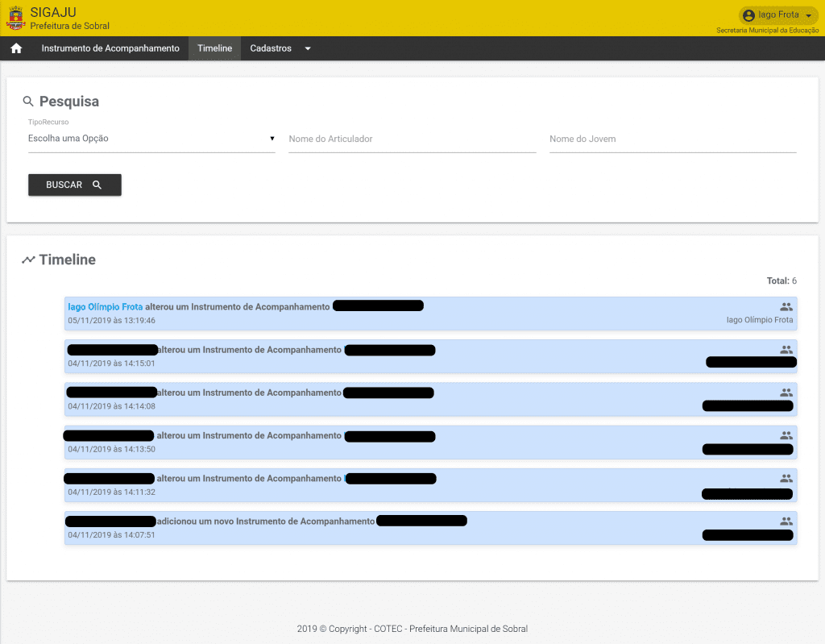The width and height of the screenshot is (825, 644).
Task: Select the Timeline tab
Action: pyautogui.click(x=214, y=48)
